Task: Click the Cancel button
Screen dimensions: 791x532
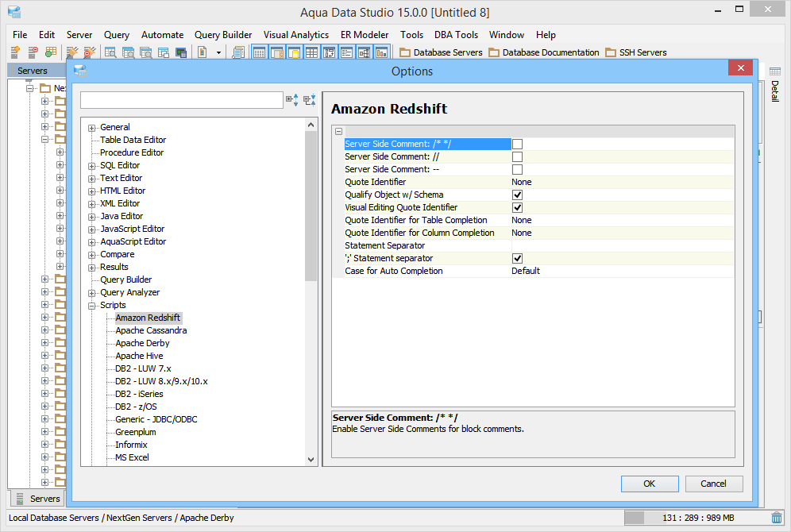Action: (x=713, y=484)
